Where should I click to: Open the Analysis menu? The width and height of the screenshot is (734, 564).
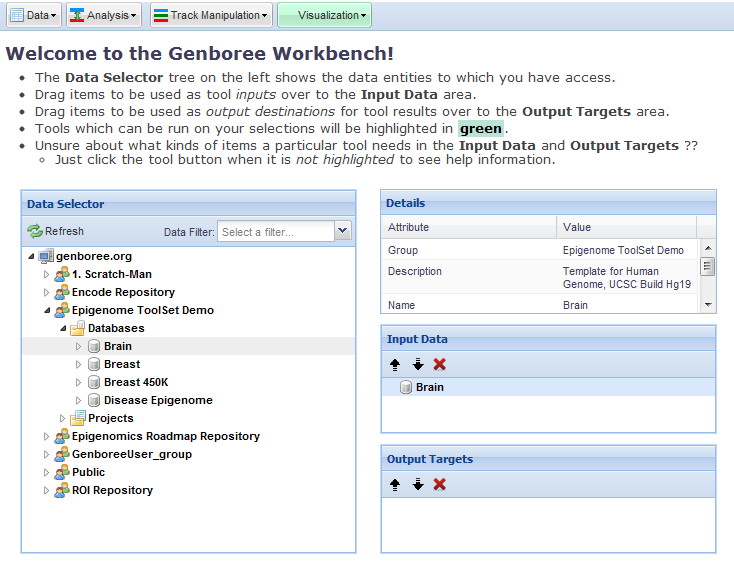click(x=103, y=15)
